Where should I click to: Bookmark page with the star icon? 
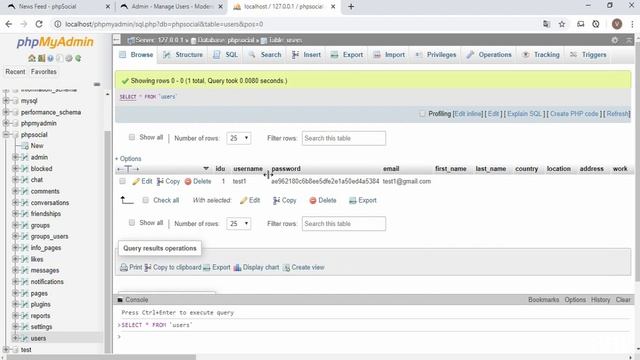562,24
